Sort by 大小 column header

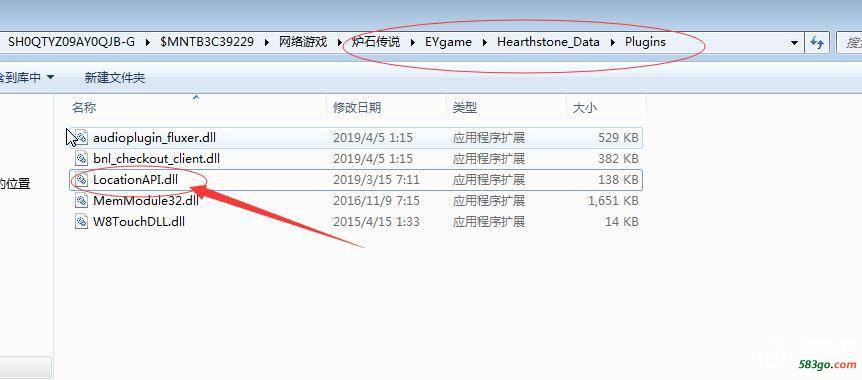click(x=584, y=108)
